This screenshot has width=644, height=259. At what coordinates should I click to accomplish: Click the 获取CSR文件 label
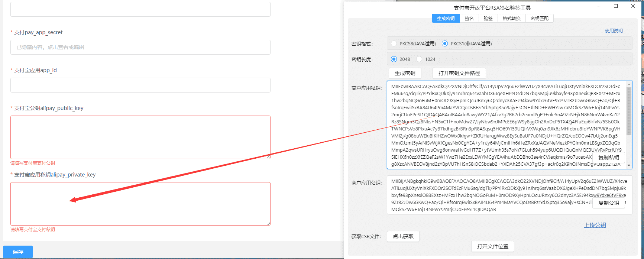tap(366, 236)
